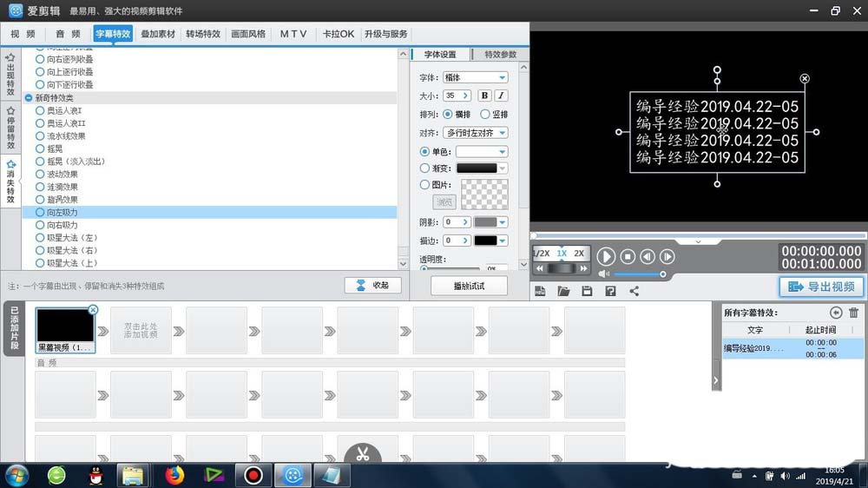Click the Bold formatting button
Viewport: 868px width, 488px height.
484,96
